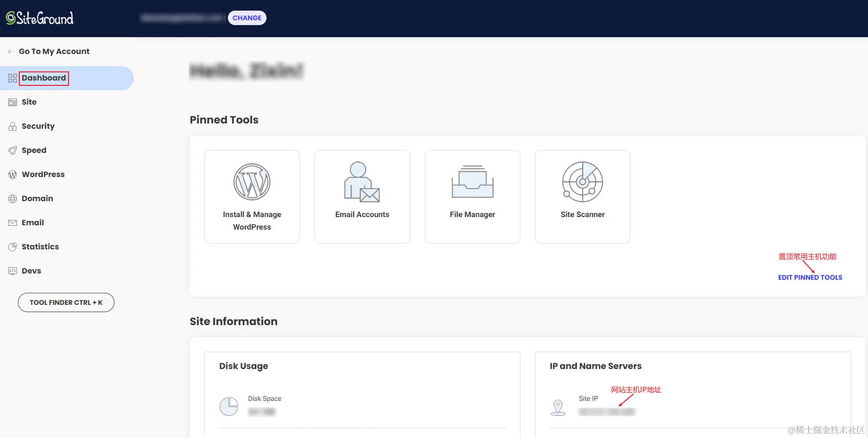This screenshot has height=438, width=868.
Task: Click the SiteGround logo
Action: click(x=40, y=18)
